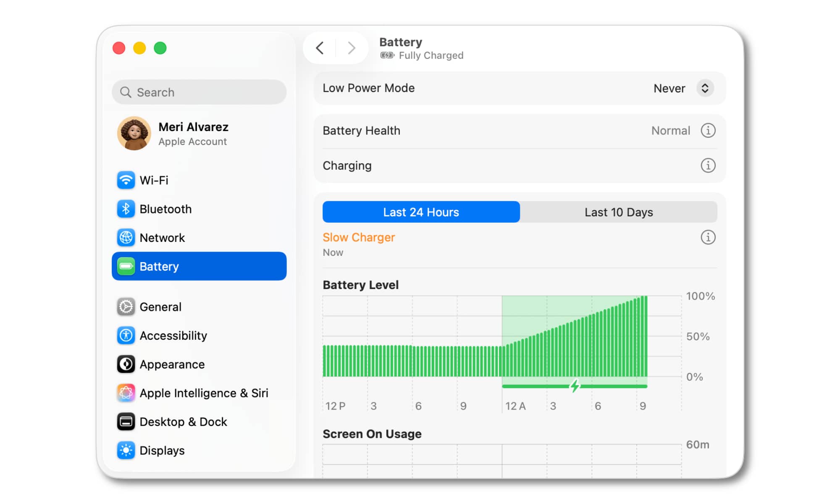Viewport: 840px width, 504px height.
Task: Click the Accessibility icon
Action: pyautogui.click(x=126, y=335)
